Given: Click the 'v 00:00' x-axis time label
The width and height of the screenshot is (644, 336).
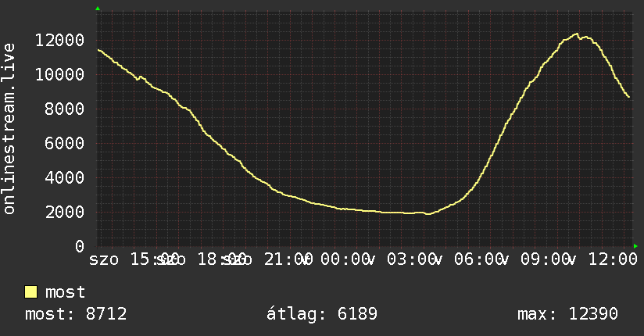Looking at the screenshot, I should pos(335,259).
